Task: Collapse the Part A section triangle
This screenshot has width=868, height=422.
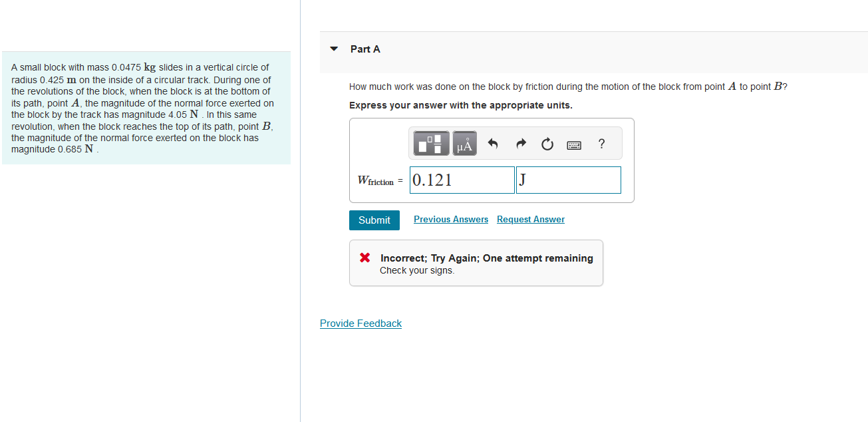Action: pos(335,49)
